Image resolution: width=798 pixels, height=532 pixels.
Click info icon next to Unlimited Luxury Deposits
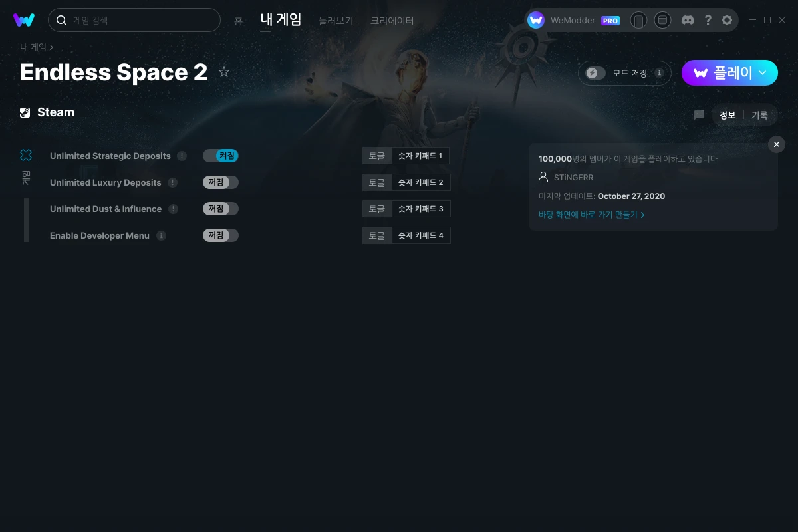coord(173,182)
